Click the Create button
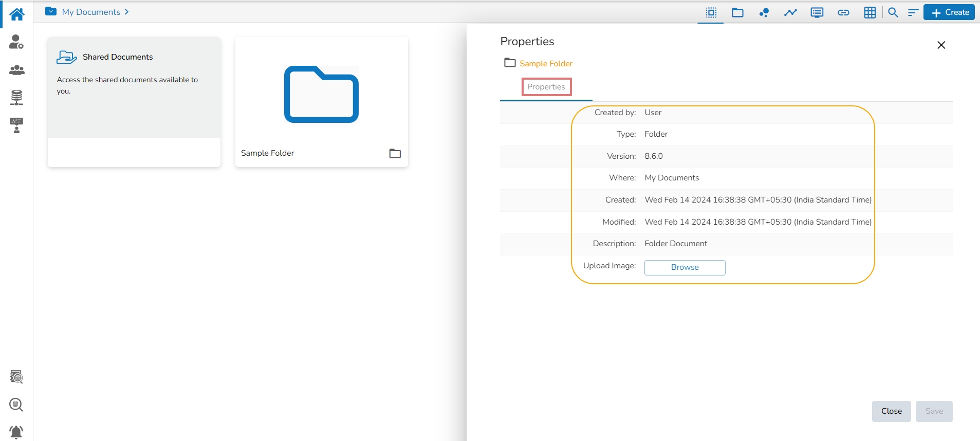980x441 pixels. pos(949,12)
